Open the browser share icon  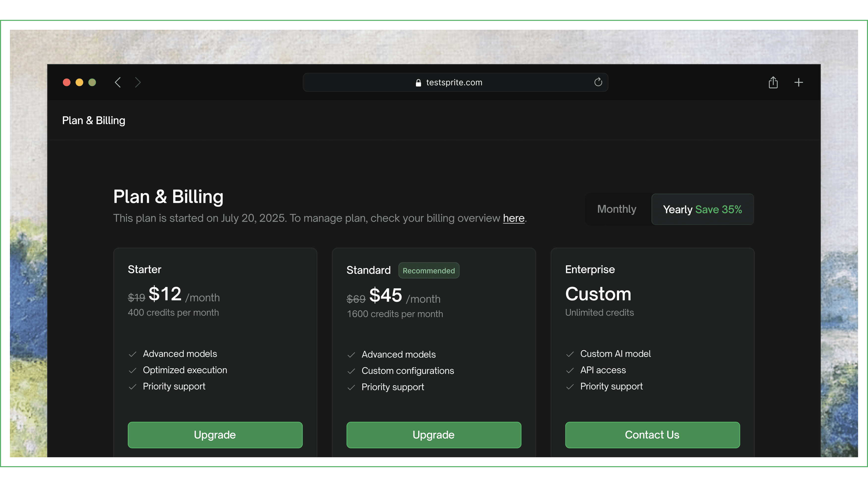(773, 82)
